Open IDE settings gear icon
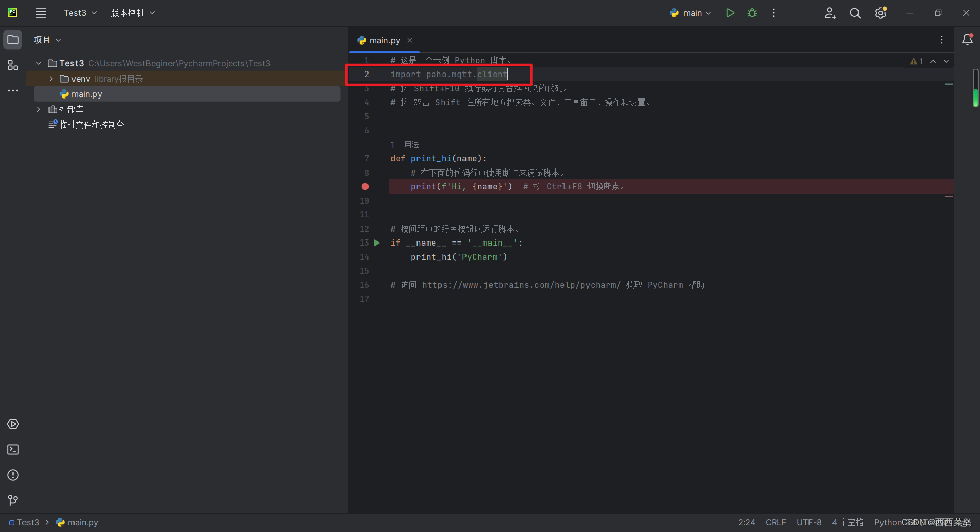The width and height of the screenshot is (980, 532). 880,13
